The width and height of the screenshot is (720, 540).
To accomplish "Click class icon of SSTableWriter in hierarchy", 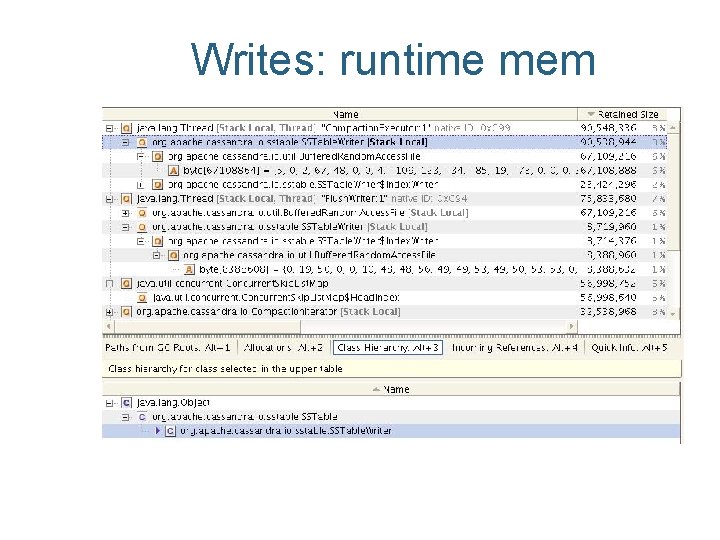I will coord(170,431).
